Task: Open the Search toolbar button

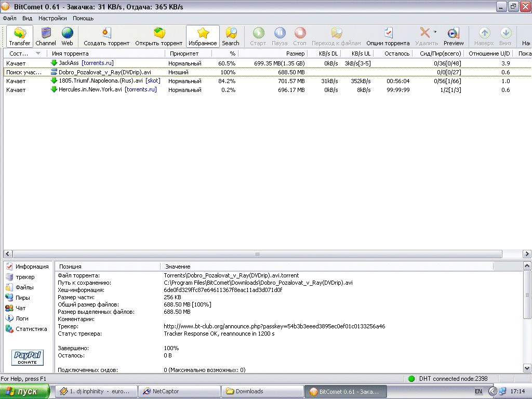Action: pos(231,36)
